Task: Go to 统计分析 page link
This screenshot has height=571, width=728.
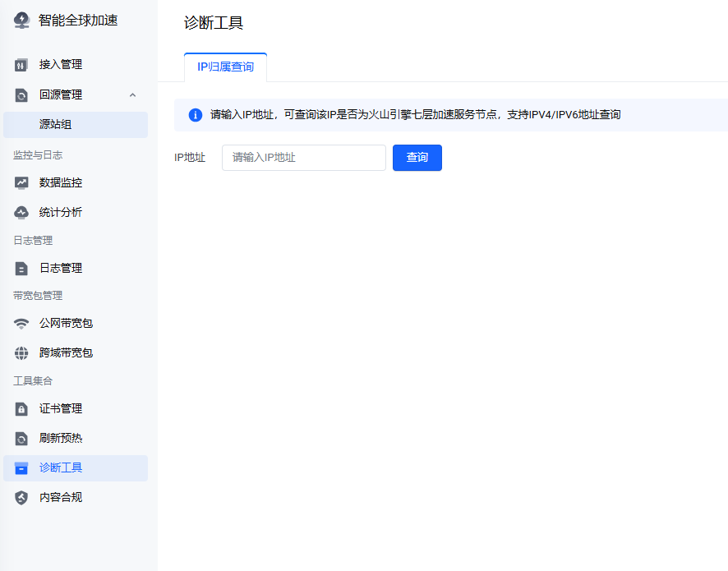Action: 61,213
